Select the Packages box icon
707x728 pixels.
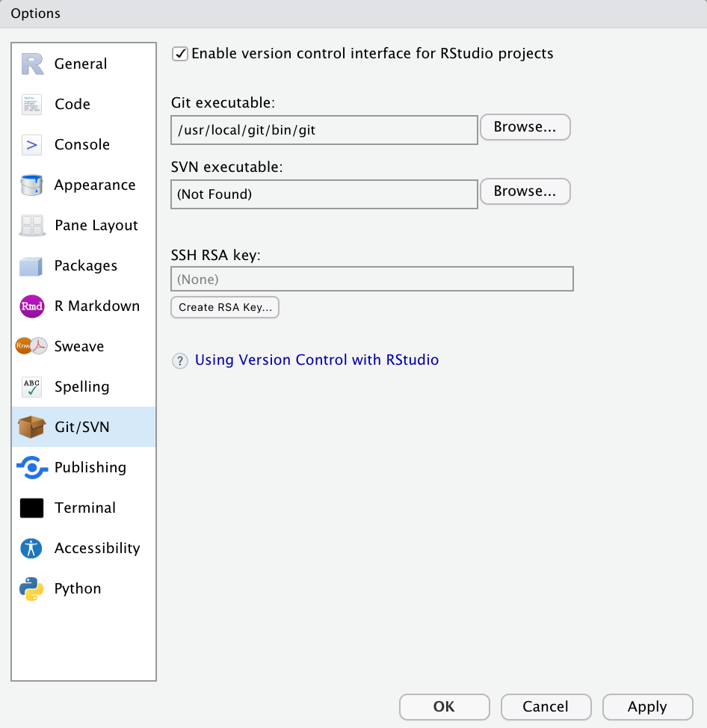point(32,266)
